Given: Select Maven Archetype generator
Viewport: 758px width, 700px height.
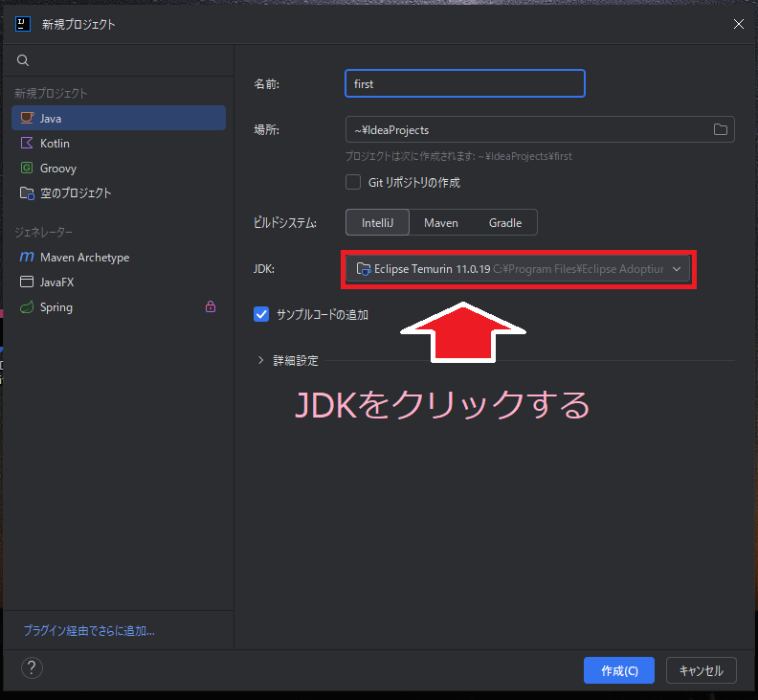Looking at the screenshot, I should click(x=119, y=257).
